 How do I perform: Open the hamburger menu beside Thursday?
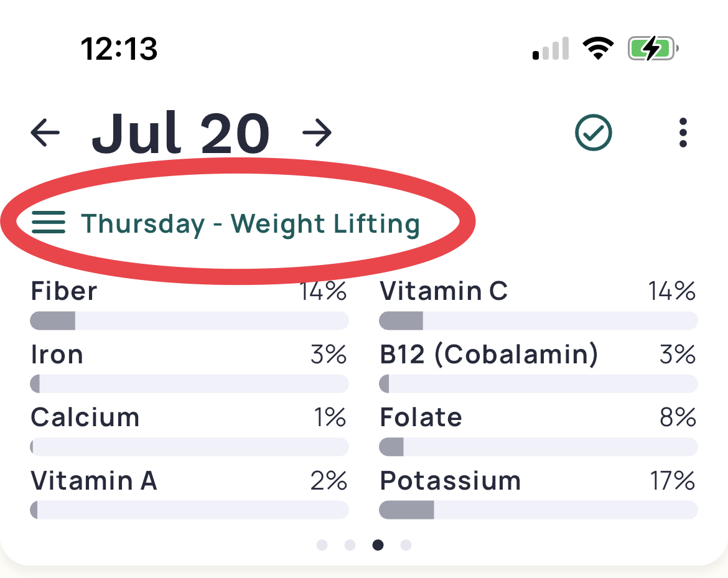[49, 222]
